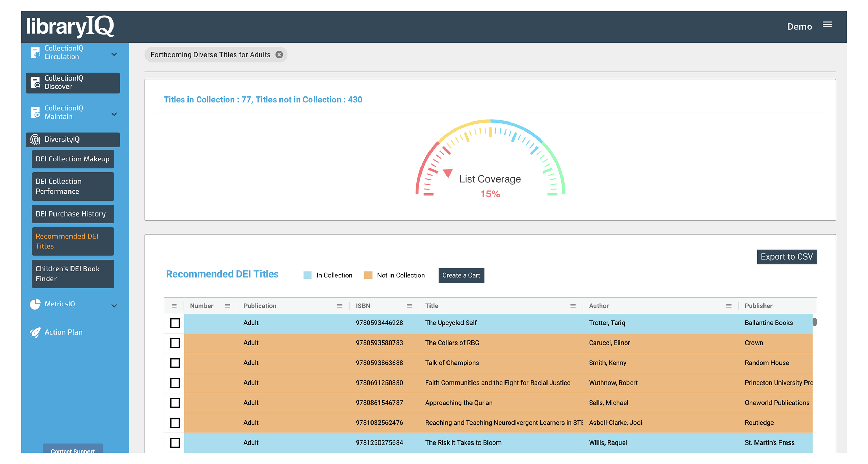This screenshot has width=868, height=464.
Task: Click the Action Plan rocket icon
Action: pyautogui.click(x=34, y=332)
